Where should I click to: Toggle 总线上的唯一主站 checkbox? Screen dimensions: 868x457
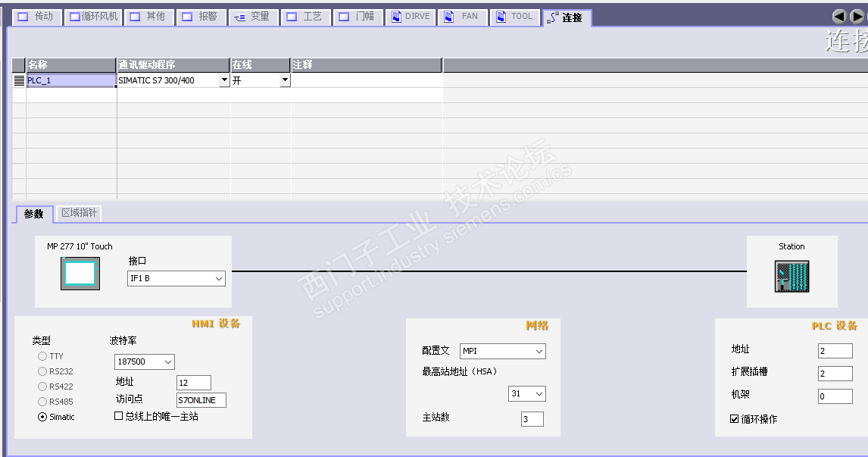click(x=118, y=415)
